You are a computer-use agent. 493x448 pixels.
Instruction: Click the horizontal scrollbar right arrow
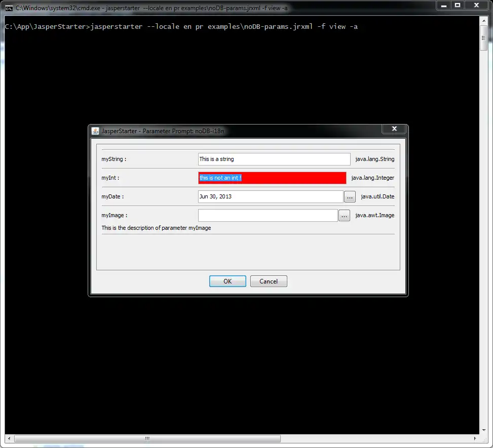coord(475,438)
